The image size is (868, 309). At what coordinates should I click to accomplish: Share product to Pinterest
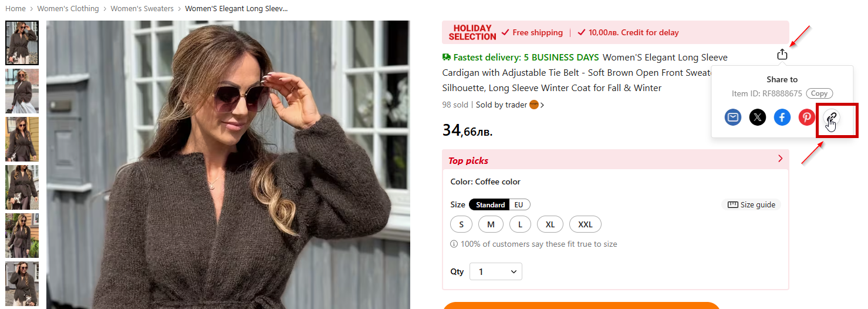pos(807,117)
